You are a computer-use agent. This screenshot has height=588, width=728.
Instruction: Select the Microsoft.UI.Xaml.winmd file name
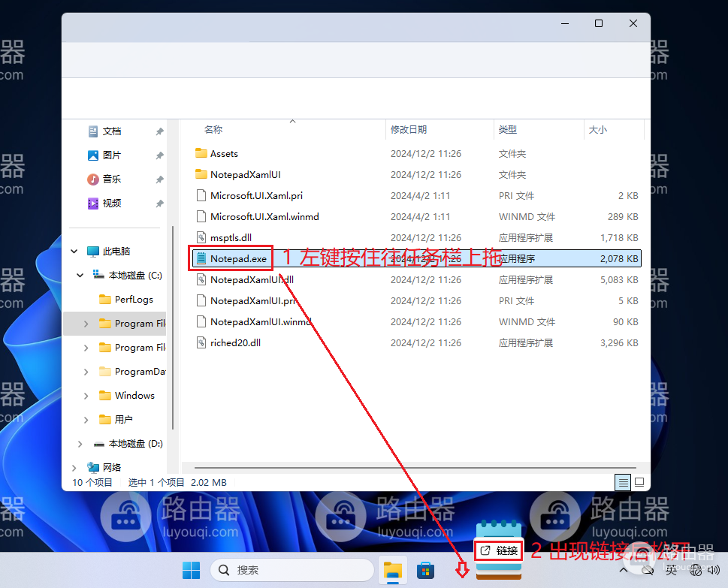tap(264, 217)
